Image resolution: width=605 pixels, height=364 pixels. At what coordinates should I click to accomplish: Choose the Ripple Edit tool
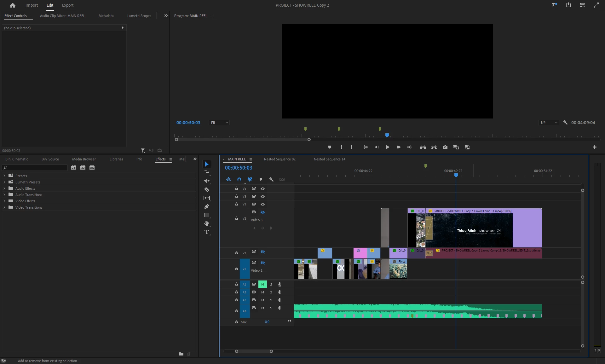[207, 181]
